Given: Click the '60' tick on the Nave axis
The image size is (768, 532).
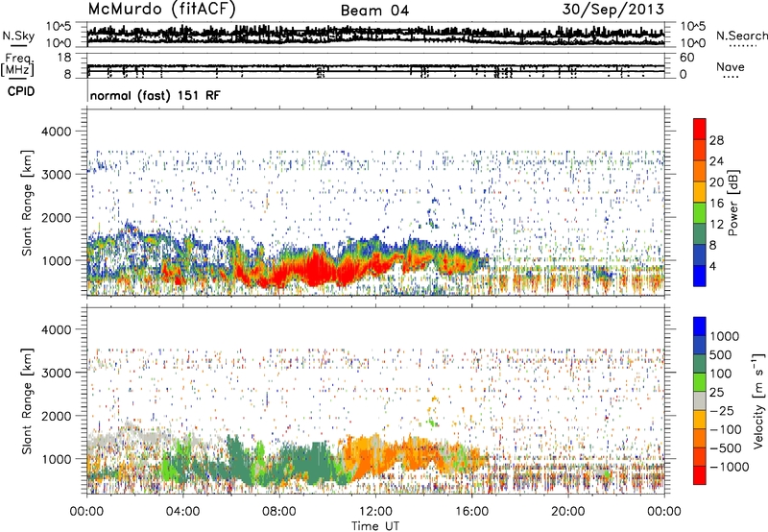Looking at the screenshot, I should pyautogui.click(x=686, y=58).
